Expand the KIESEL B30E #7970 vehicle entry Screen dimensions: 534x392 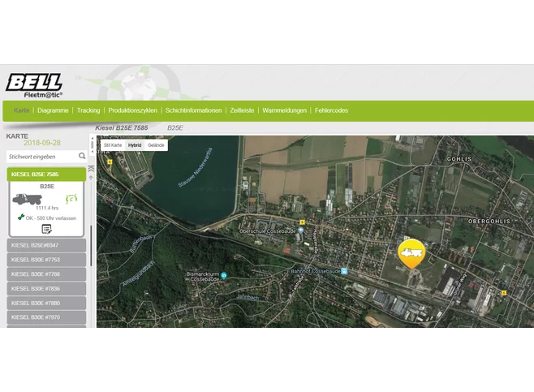(46, 317)
